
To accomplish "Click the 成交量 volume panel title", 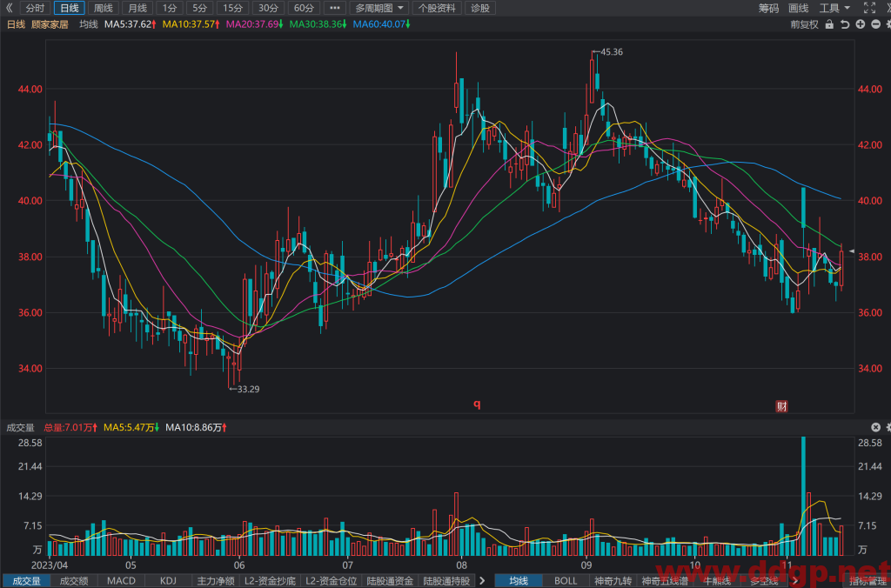I will pos(21,427).
